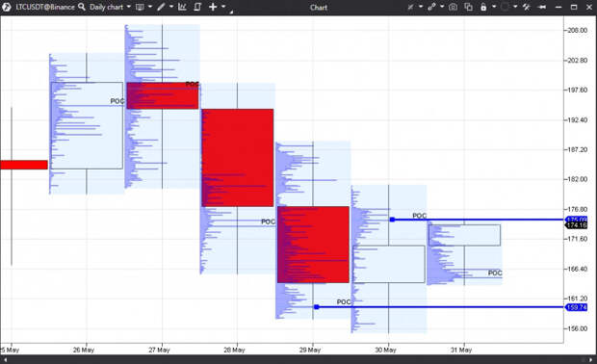Click the 208.00 price axis label
597x364 pixels.
tap(577, 31)
